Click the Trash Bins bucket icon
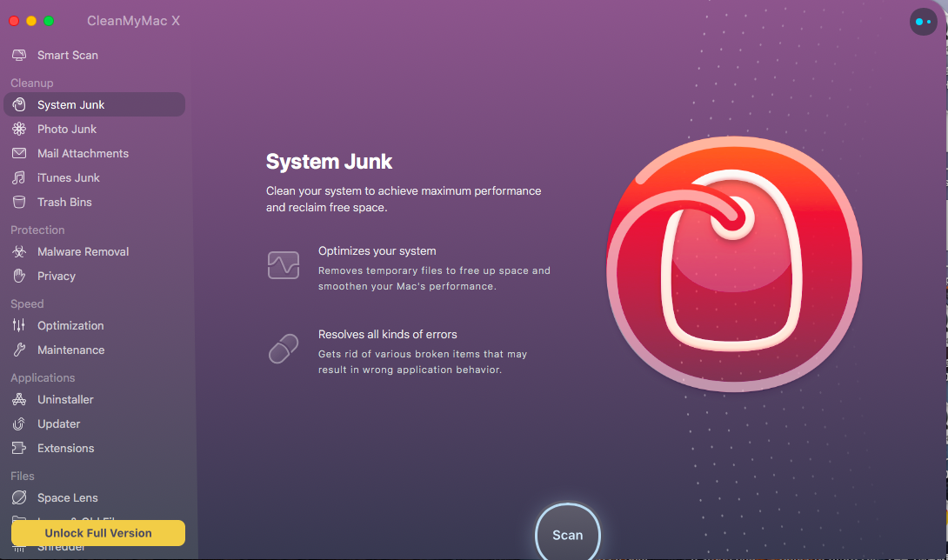948x560 pixels. [x=19, y=202]
